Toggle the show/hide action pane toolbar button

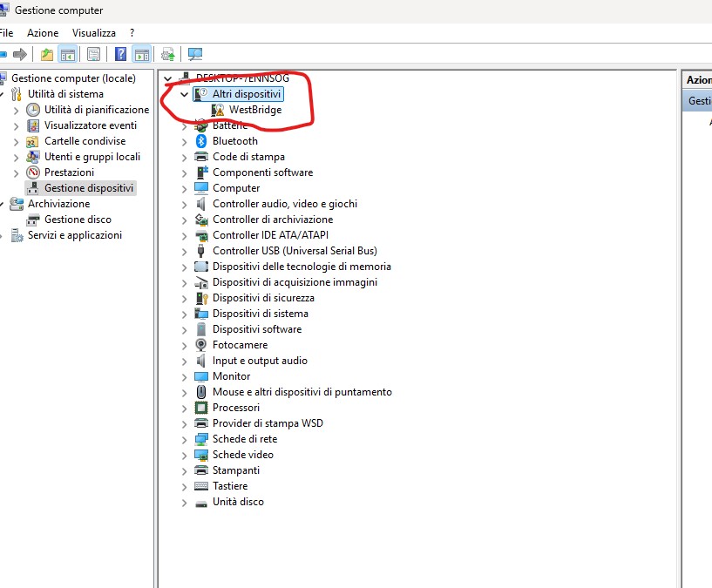coord(142,54)
